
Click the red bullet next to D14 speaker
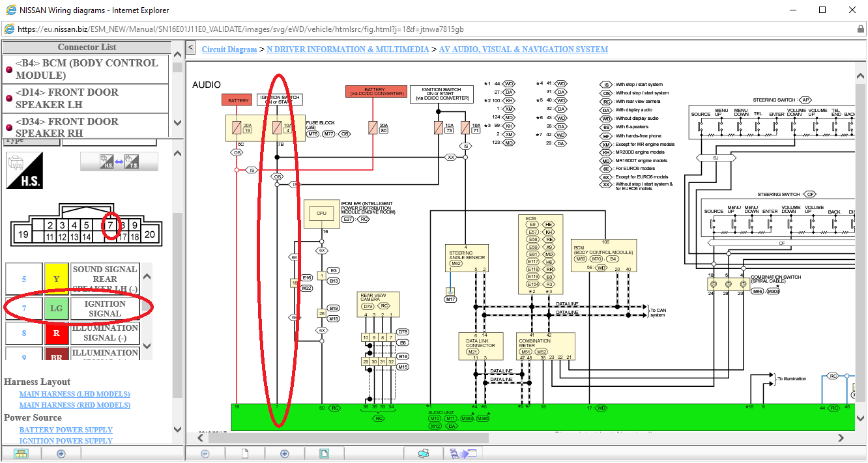(8, 98)
